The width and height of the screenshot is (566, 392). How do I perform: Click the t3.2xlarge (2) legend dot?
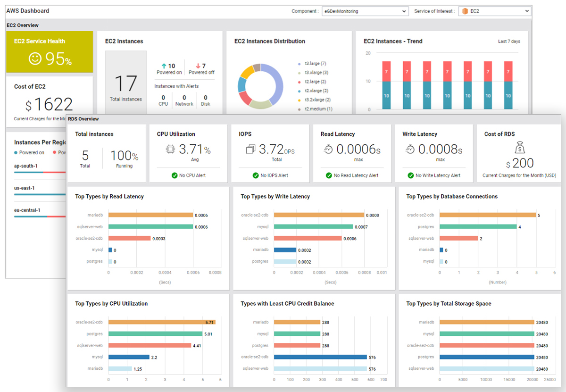(299, 100)
